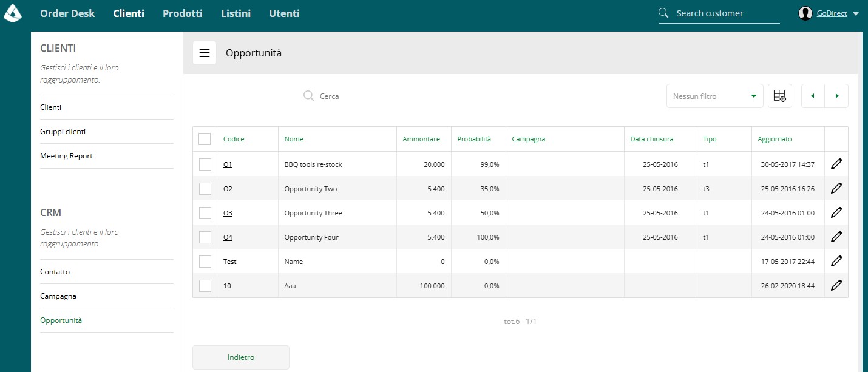Click the table column settings icon
This screenshot has width=868, height=372.
coord(780,96)
